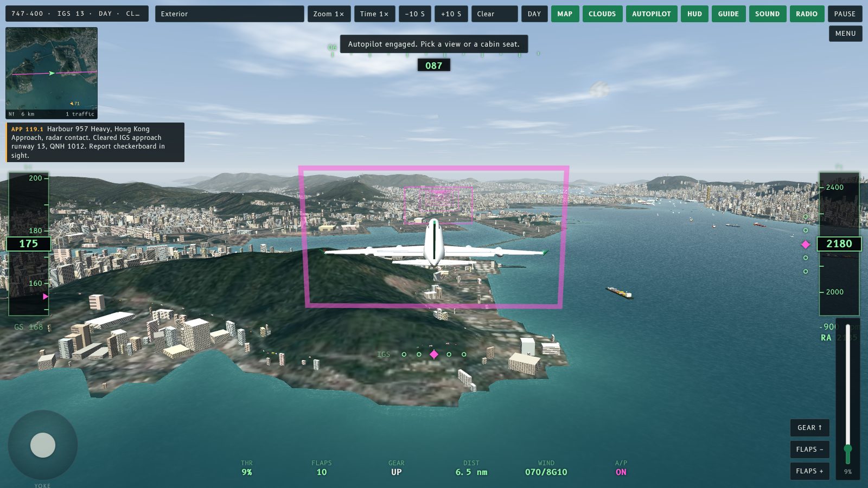The width and height of the screenshot is (868, 488).
Task: Pause the simulation with PAUSE
Action: pos(845,14)
